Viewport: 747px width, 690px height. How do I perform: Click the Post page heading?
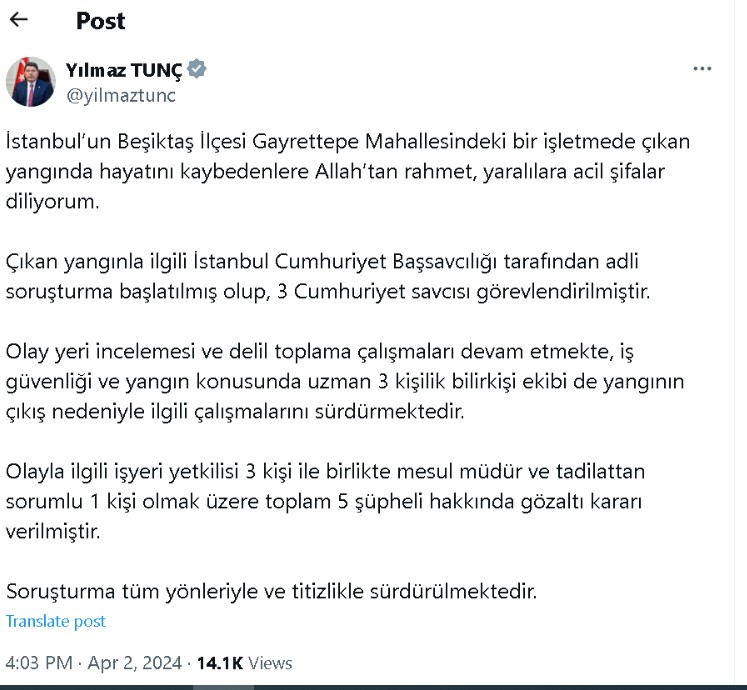click(101, 20)
